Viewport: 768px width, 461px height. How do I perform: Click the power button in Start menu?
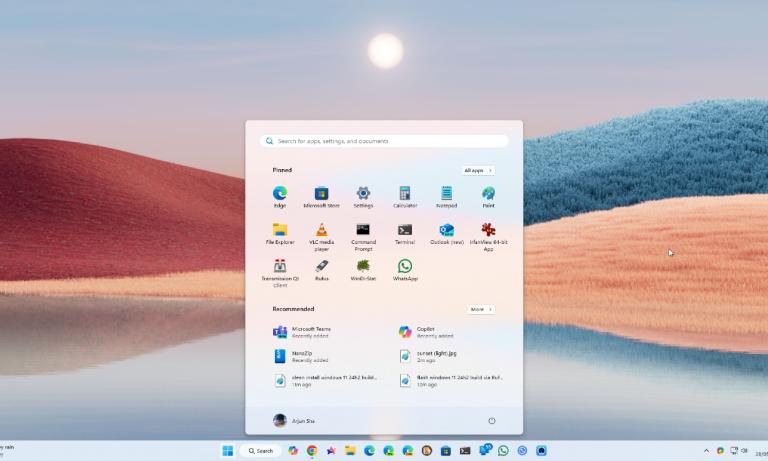491,421
